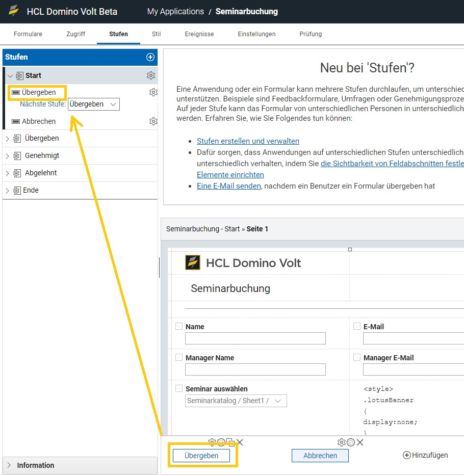Toggle the checkbox next to E-Mail
The height and width of the screenshot is (476, 464).
357,326
